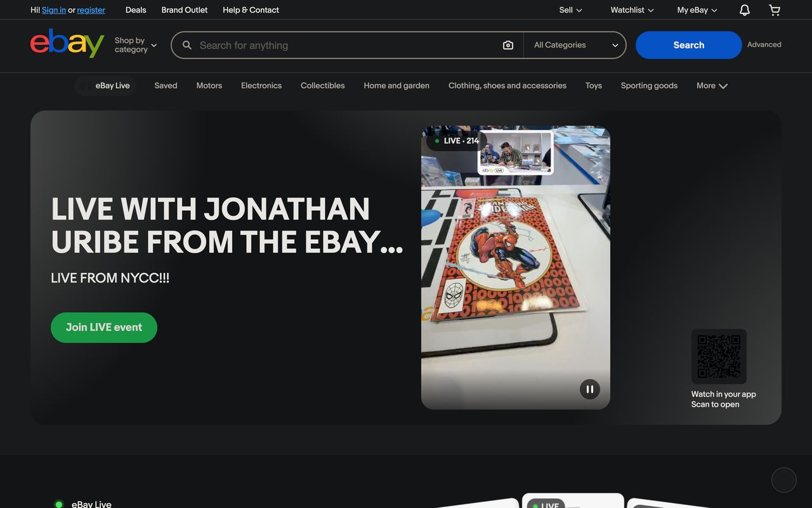Open the notifications bell
This screenshot has height=508, width=812.
point(745,10)
